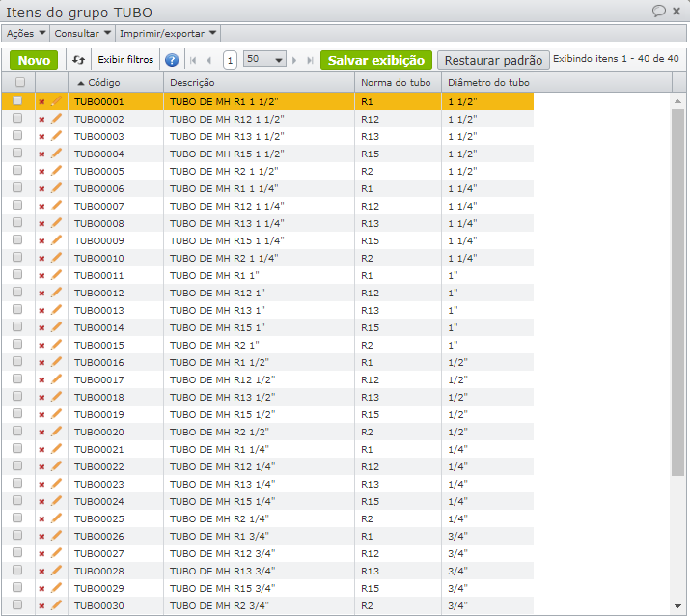Delete TUBO0012 with the red x icon
Screen dimensions: 690x616
(41, 294)
